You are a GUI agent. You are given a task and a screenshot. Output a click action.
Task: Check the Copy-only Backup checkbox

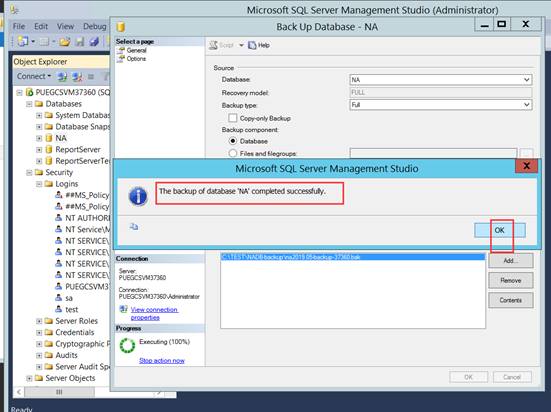click(x=233, y=118)
